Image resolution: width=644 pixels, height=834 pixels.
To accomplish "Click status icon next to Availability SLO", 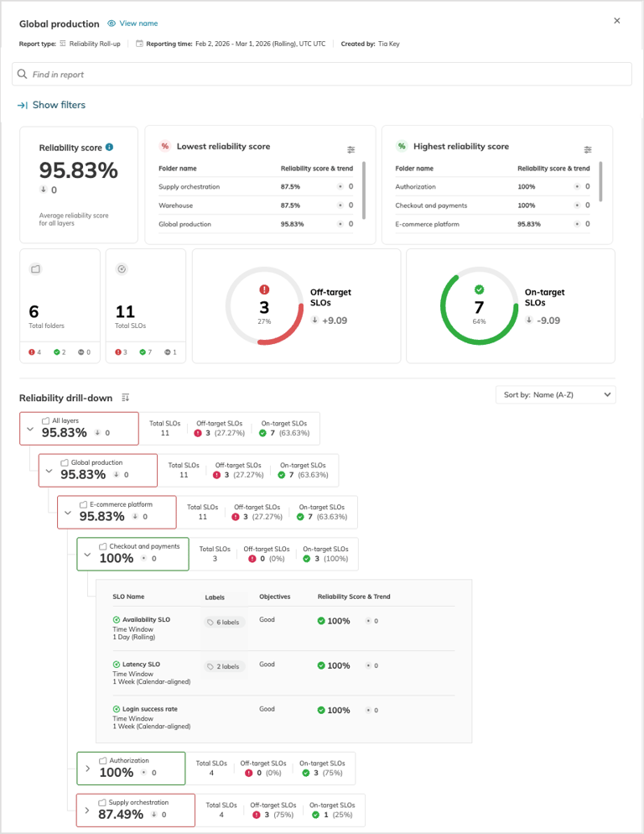I will 117,620.
